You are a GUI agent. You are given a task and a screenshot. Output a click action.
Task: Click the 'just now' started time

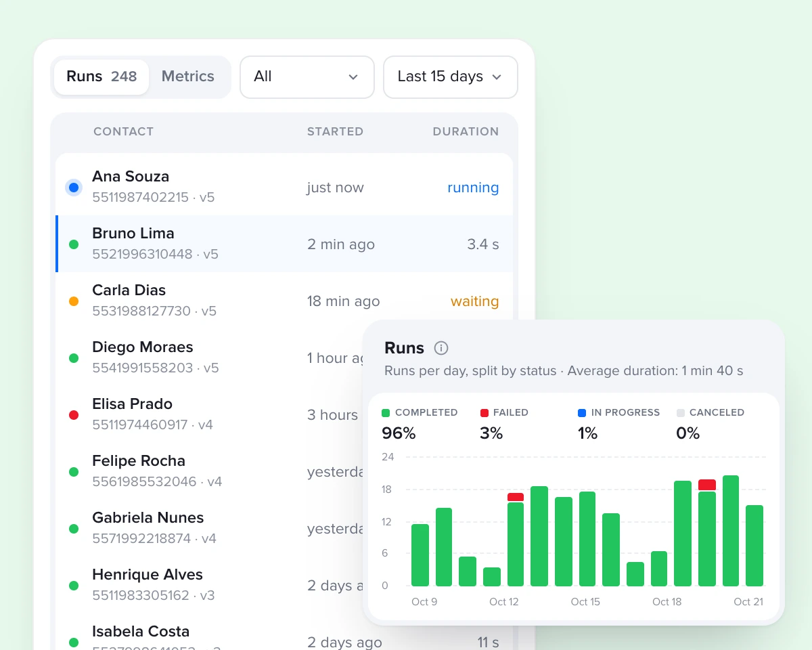[335, 188]
